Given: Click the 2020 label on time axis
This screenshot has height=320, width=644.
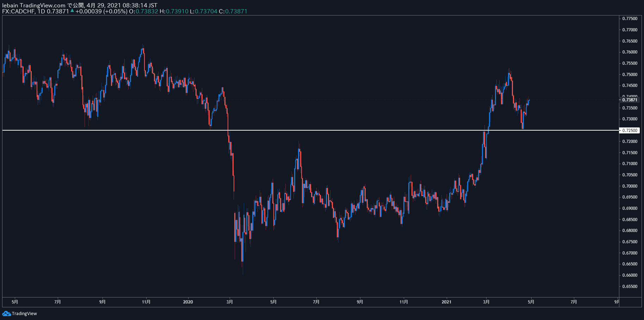Looking at the screenshot, I should (x=188, y=302).
